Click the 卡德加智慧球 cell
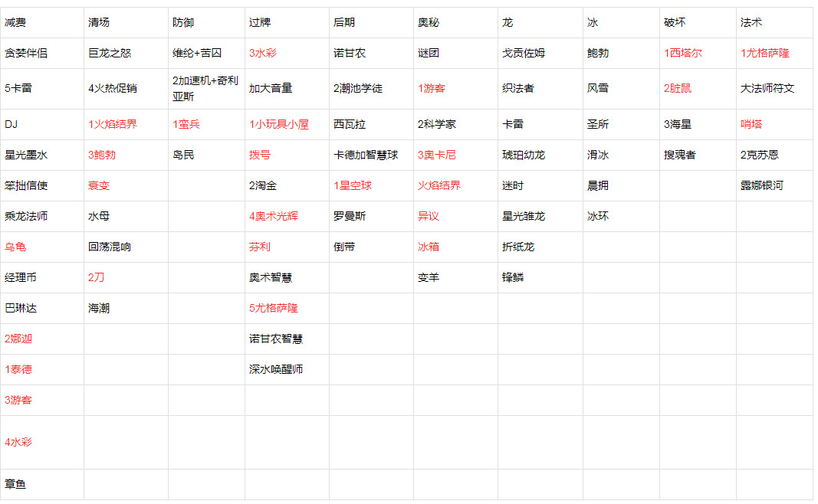This screenshot has height=504, width=818. (366, 155)
